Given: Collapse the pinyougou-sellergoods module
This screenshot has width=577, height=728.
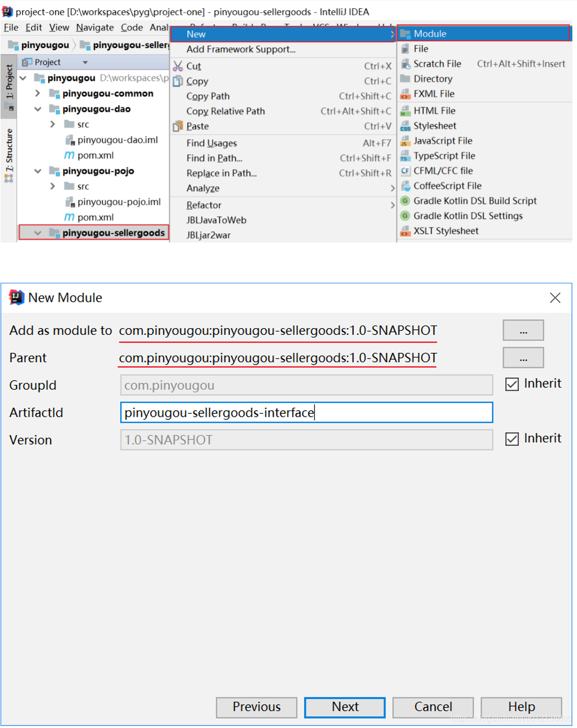Looking at the screenshot, I should pos(38,233).
